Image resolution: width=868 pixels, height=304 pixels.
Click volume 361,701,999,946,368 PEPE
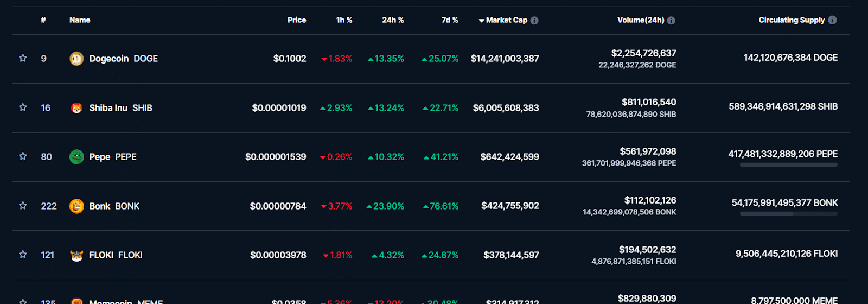pos(629,163)
